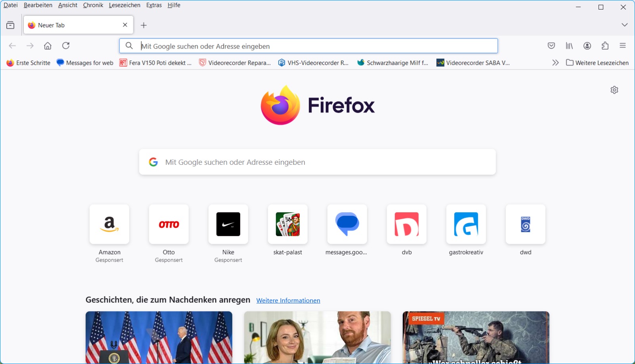Open Chronik menu
Screen dimensions: 635x364
click(93, 5)
